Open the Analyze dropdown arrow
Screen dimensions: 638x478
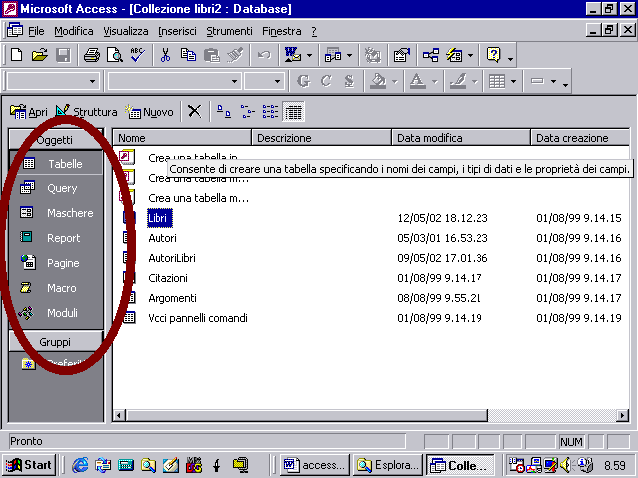[x=350, y=55]
